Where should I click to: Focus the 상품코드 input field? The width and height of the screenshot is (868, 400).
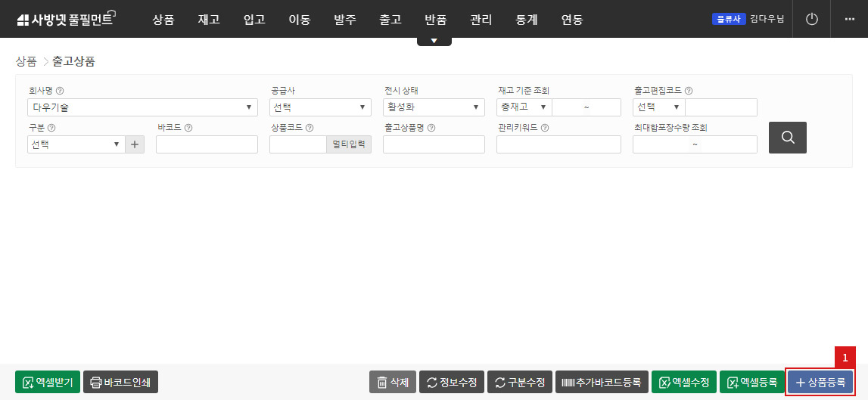298,144
